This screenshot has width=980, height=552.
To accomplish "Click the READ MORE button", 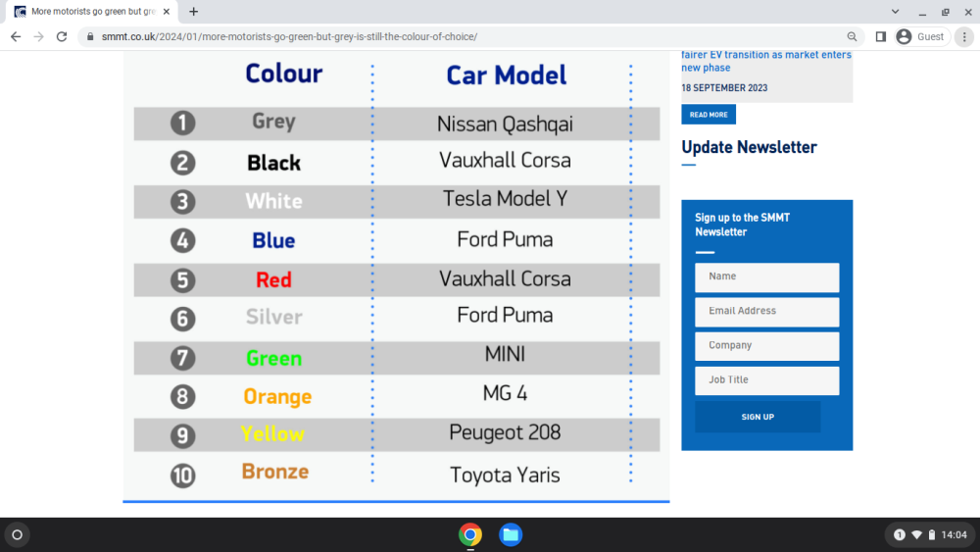I will click(709, 115).
